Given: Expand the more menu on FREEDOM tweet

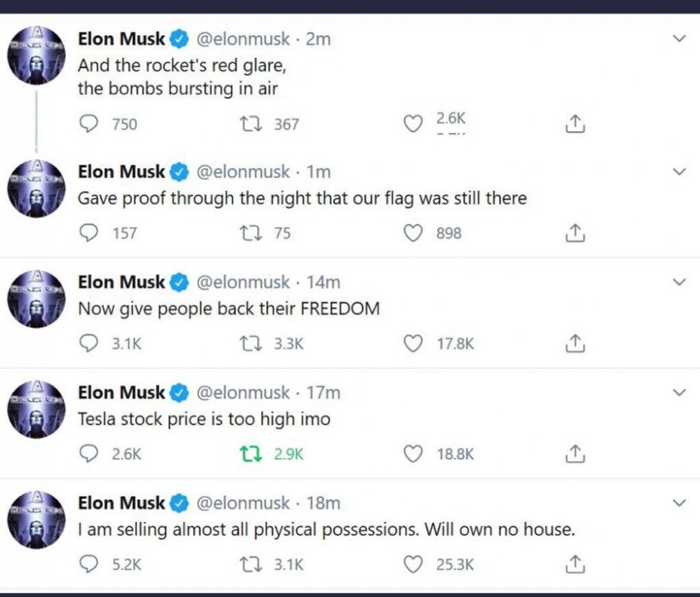Looking at the screenshot, I should 679,282.
